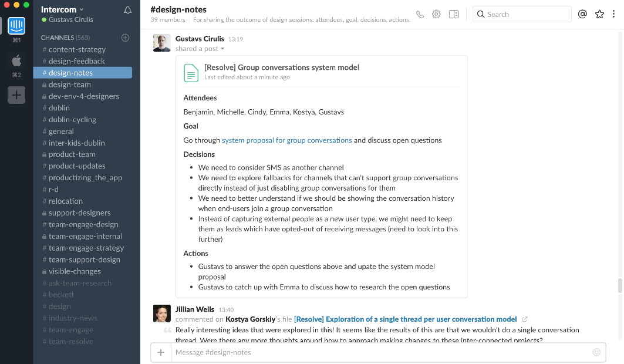Add a channel with the plus icon
Screen dimensions: 624x364
pos(125,38)
